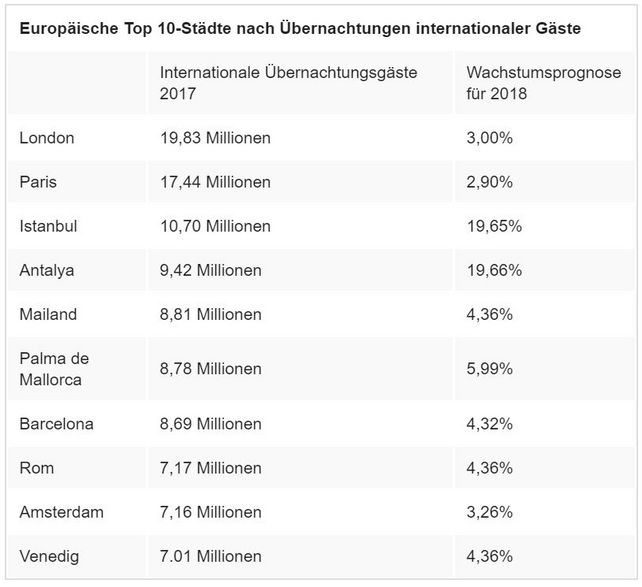The image size is (642, 587).
Task: Select the Paris row label
Action: click(x=39, y=182)
